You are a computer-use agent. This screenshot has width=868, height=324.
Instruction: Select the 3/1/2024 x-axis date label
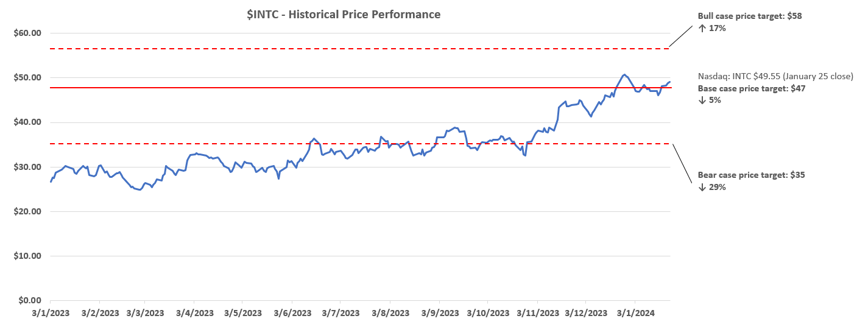(635, 313)
